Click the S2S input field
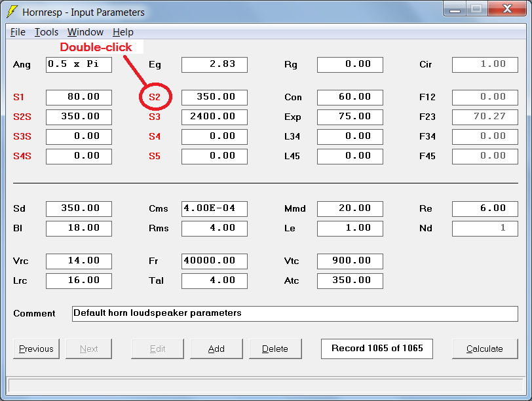Image resolution: width=532 pixels, height=401 pixels. pos(79,117)
